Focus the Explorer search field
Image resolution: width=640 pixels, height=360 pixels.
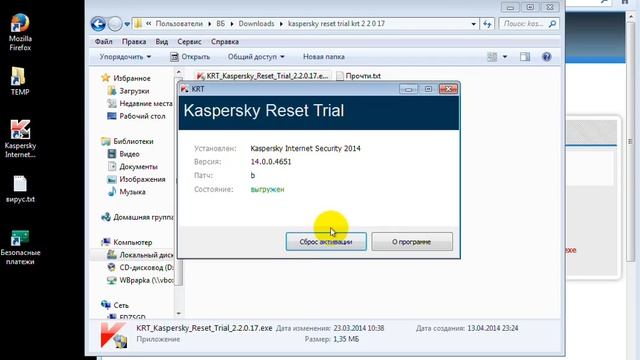click(523, 24)
